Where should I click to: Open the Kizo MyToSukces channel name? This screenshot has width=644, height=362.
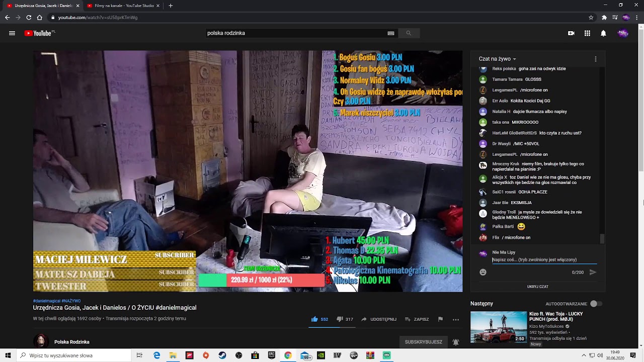point(546,326)
